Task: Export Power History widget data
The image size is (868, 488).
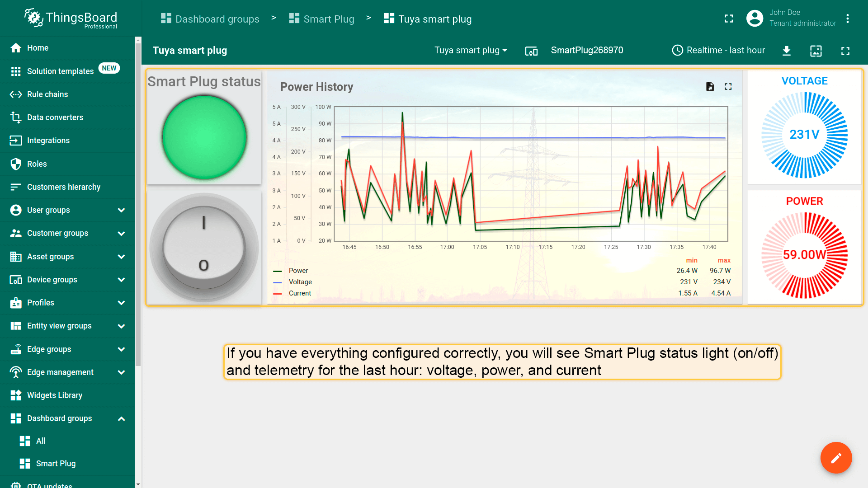Action: [x=710, y=87]
